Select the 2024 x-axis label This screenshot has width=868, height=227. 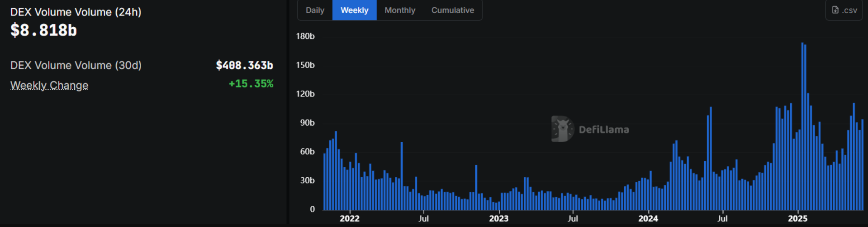[648, 218]
